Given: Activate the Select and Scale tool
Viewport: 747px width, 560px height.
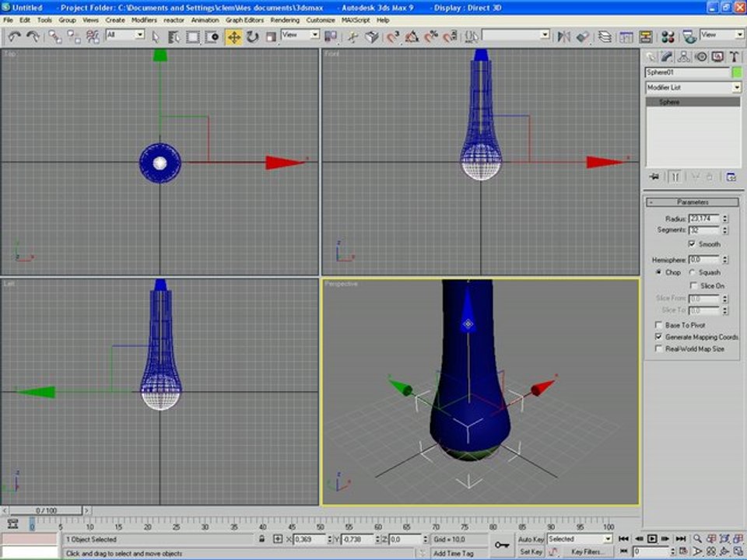Looking at the screenshot, I should (x=271, y=37).
